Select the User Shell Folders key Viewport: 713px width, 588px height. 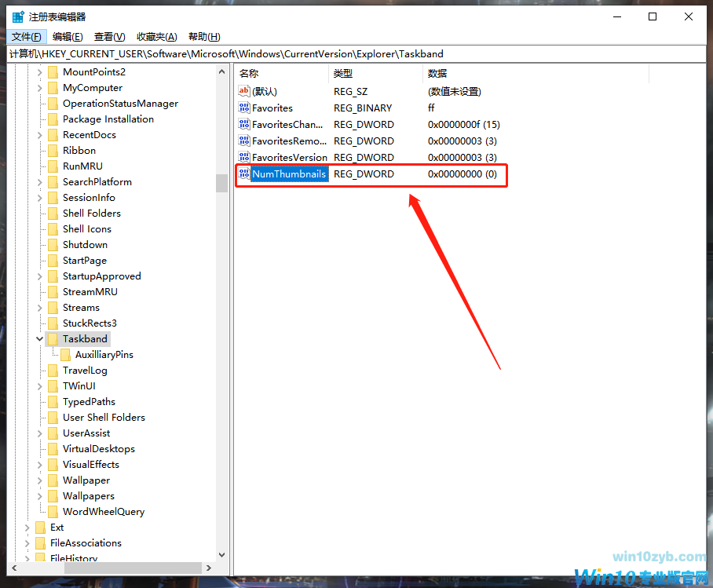click(104, 418)
